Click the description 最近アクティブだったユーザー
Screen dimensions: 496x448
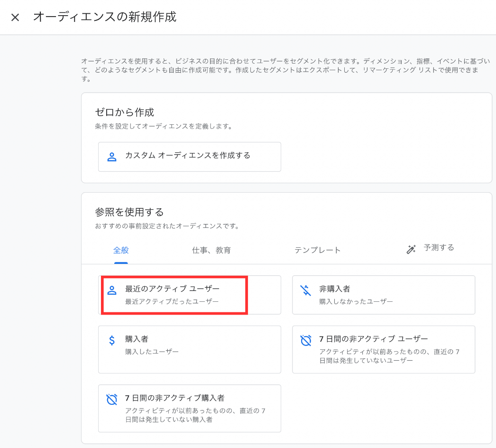(172, 301)
